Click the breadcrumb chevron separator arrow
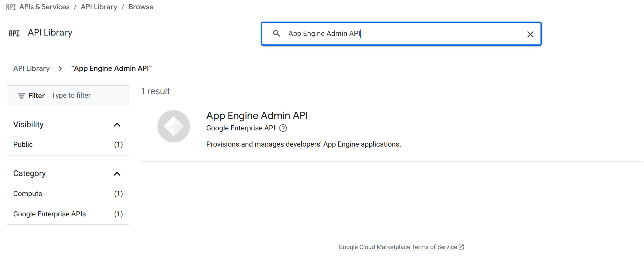The height and width of the screenshot is (263, 644). click(60, 69)
